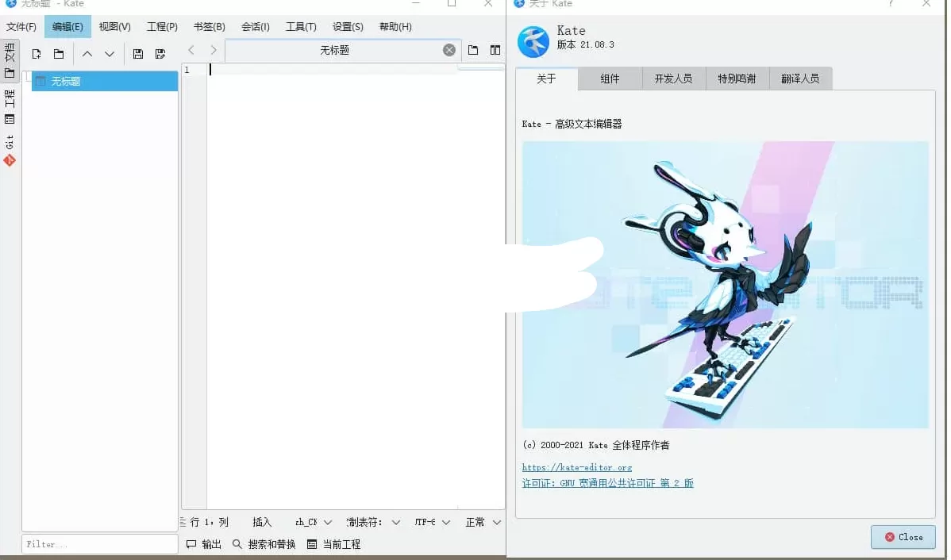
Task: Save the document using the save icon
Action: [x=137, y=53]
